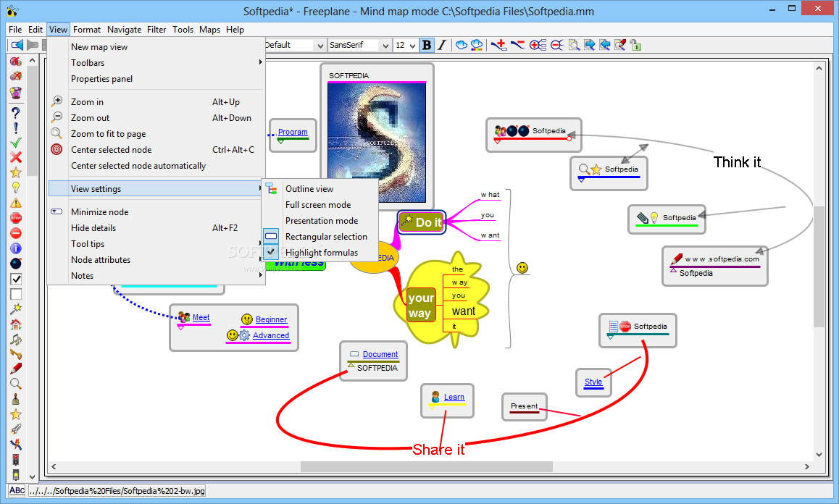Viewport: 839px width, 504px height.
Task: Follow the Style link
Action: coord(593,382)
